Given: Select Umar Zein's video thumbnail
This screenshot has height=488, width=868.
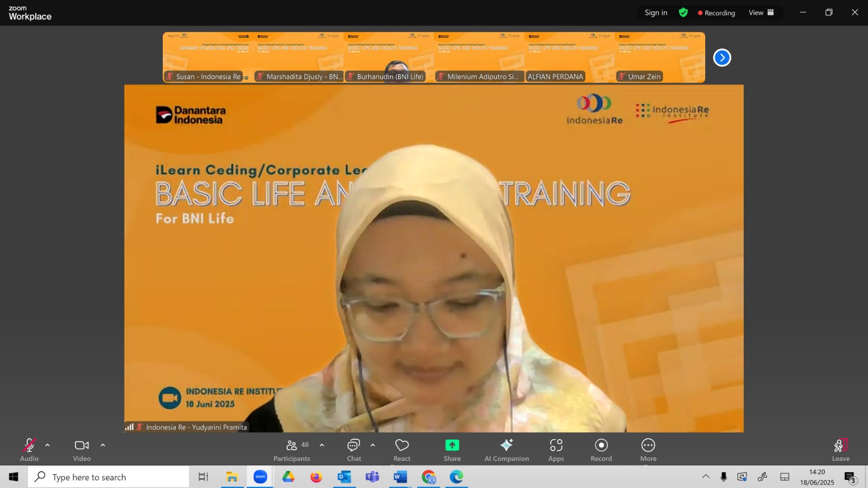Looking at the screenshot, I should 660,57.
